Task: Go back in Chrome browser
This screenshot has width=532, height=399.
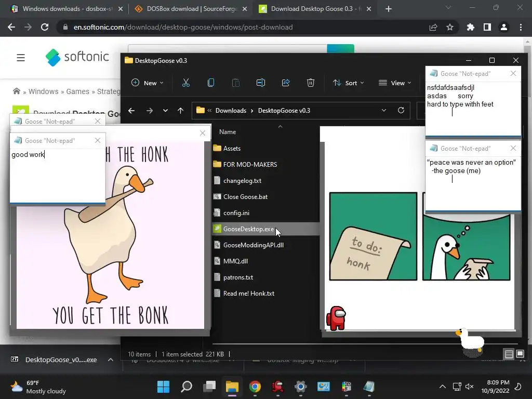Action: (x=11, y=27)
